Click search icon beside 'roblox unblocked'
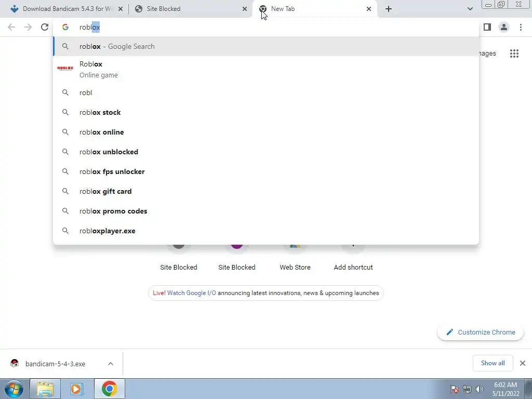Viewport: 532px width, 399px height. pos(65,152)
